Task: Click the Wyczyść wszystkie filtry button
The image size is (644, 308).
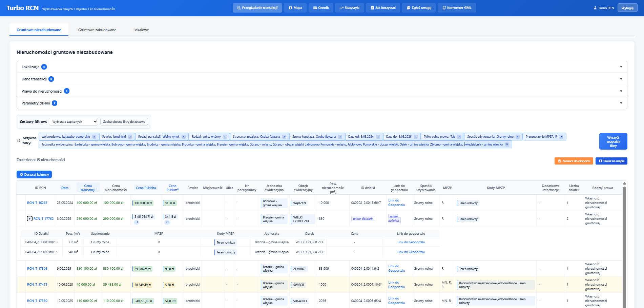Action: 613,141
